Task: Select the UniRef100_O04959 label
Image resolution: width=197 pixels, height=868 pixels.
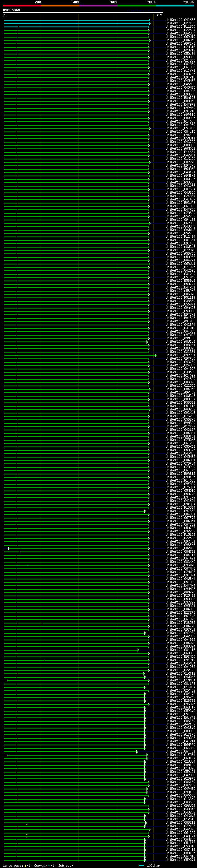Action: [180, 40]
